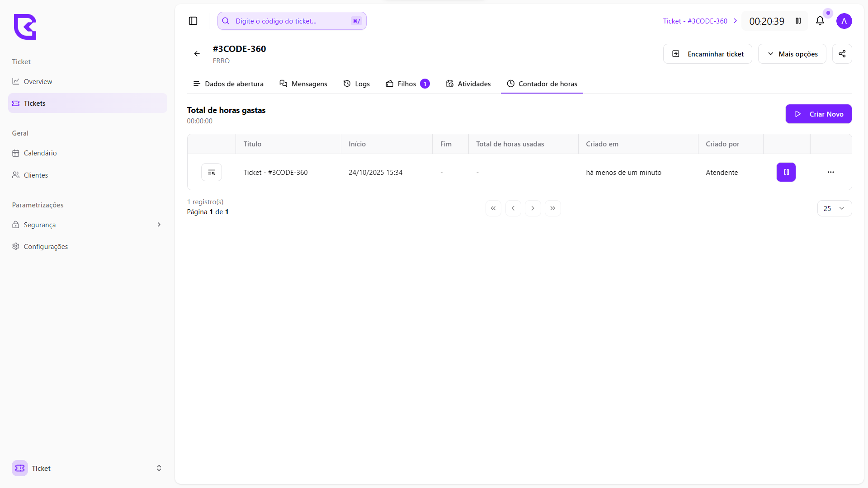
Task: Open the row's three-dot options menu
Action: (x=830, y=172)
